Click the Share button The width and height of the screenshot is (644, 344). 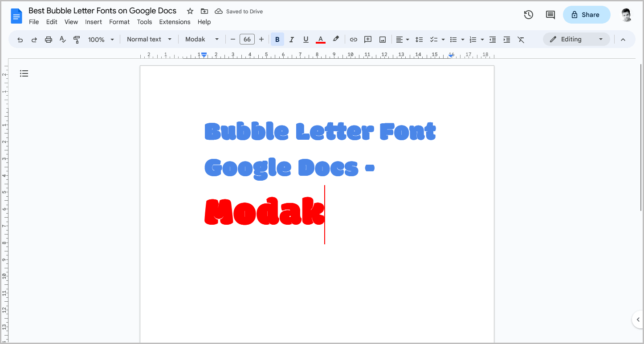[x=586, y=15]
